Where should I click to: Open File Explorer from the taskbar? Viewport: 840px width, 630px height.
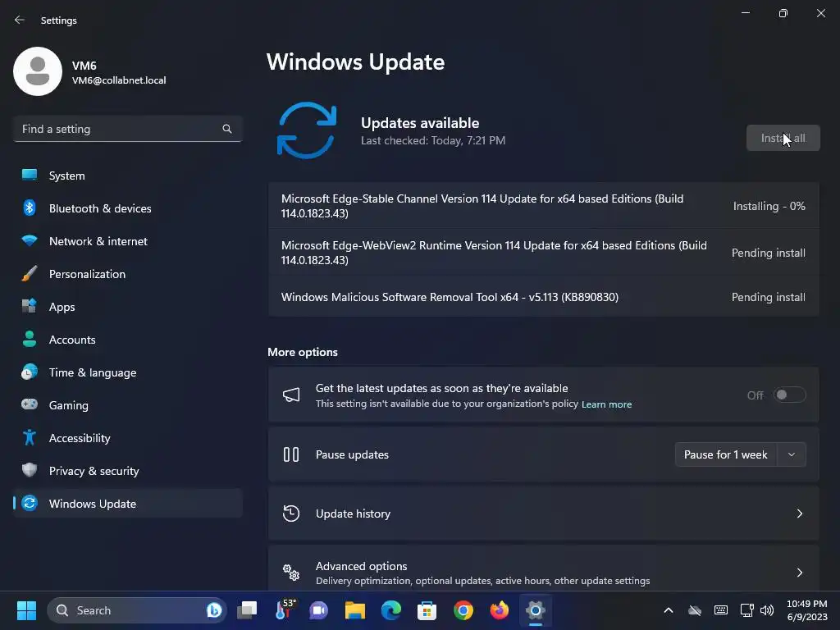(x=354, y=610)
